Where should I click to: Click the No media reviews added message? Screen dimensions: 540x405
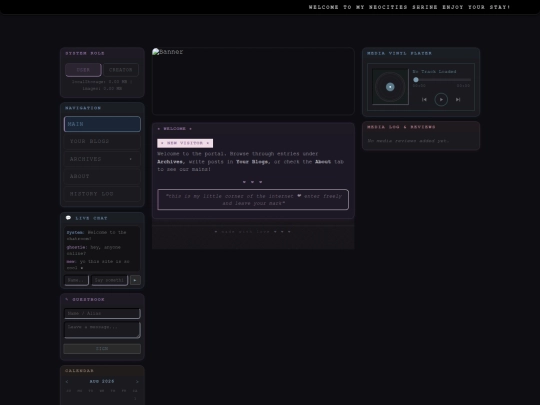tap(408, 141)
